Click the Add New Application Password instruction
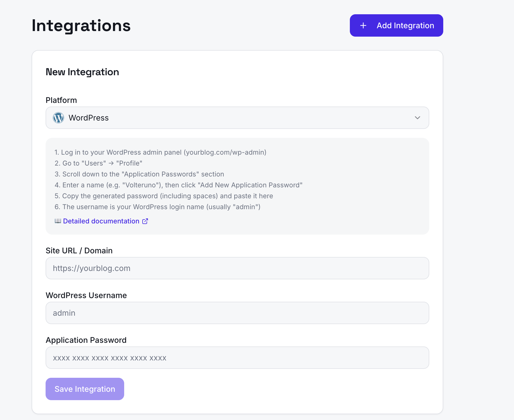The image size is (514, 420). point(178,185)
